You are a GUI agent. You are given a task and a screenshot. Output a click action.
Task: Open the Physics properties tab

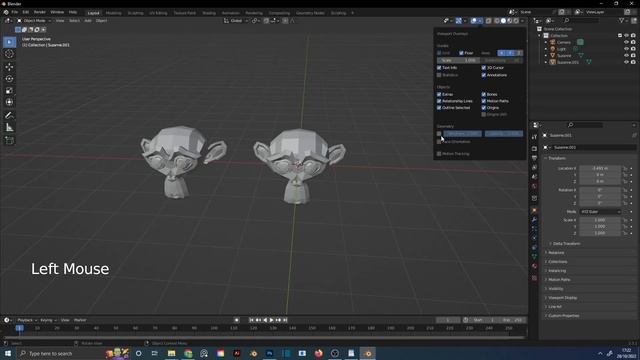click(x=534, y=238)
